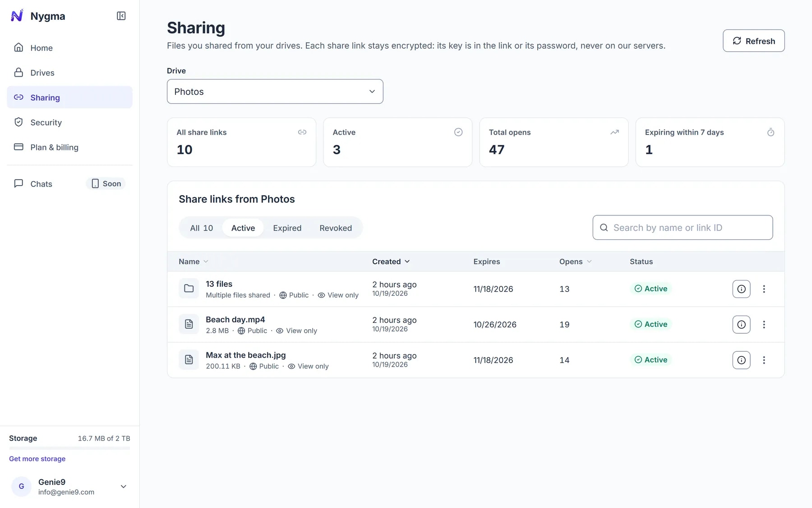Image resolution: width=812 pixels, height=508 pixels.
Task: Click the trend icon on Total opens card
Action: pos(614,132)
